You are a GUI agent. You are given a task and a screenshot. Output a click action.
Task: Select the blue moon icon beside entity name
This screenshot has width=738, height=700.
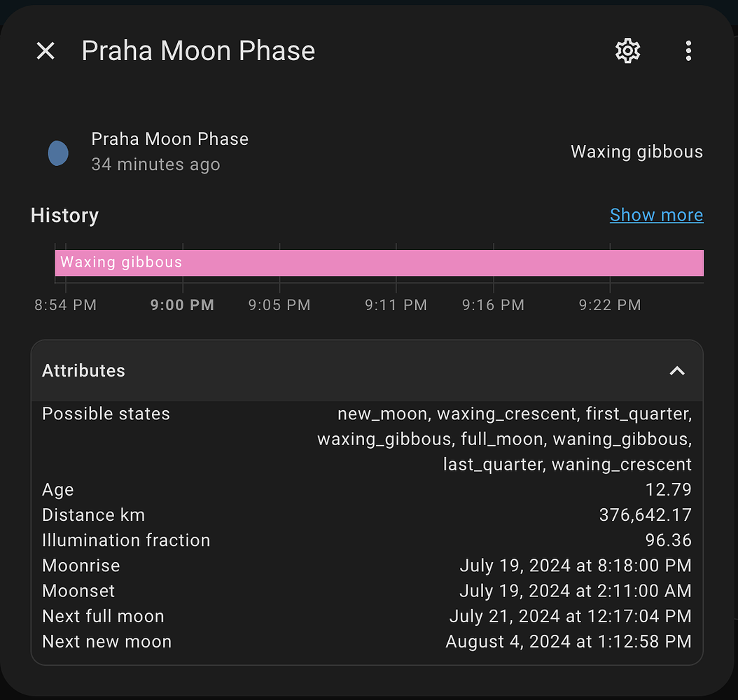tap(58, 153)
